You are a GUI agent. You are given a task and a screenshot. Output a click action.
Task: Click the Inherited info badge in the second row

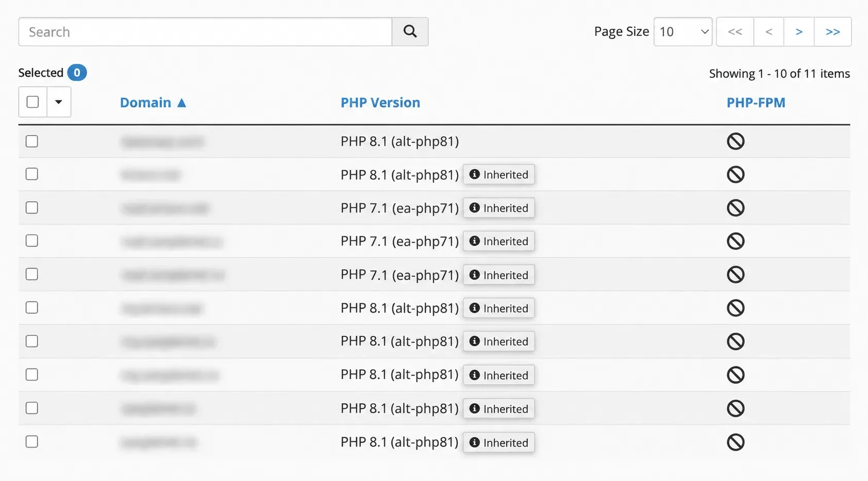[499, 175]
